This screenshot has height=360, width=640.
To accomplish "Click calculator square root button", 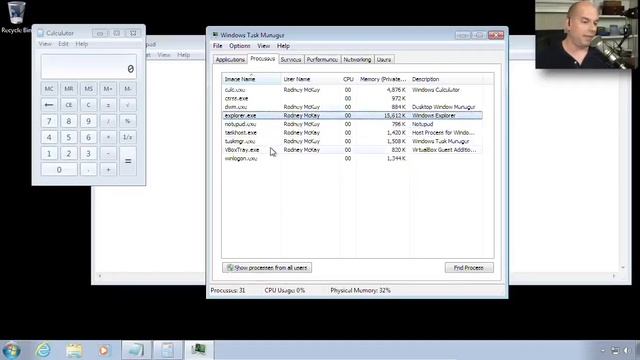I will tap(128, 105).
